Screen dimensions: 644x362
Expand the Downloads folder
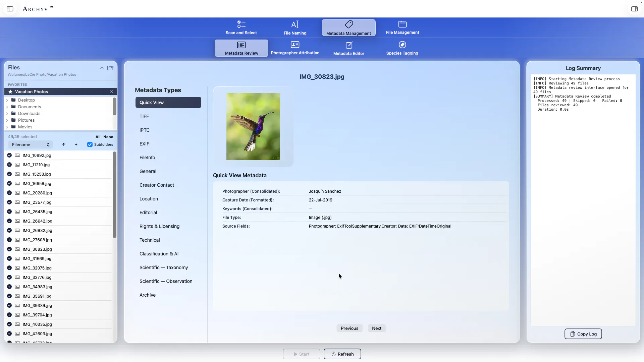7,114
